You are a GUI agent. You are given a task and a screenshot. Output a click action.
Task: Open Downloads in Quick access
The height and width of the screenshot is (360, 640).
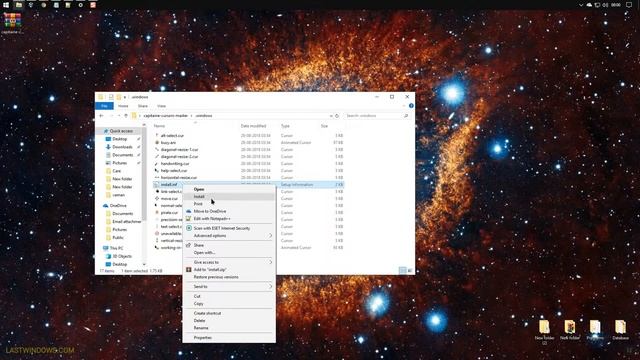122,147
